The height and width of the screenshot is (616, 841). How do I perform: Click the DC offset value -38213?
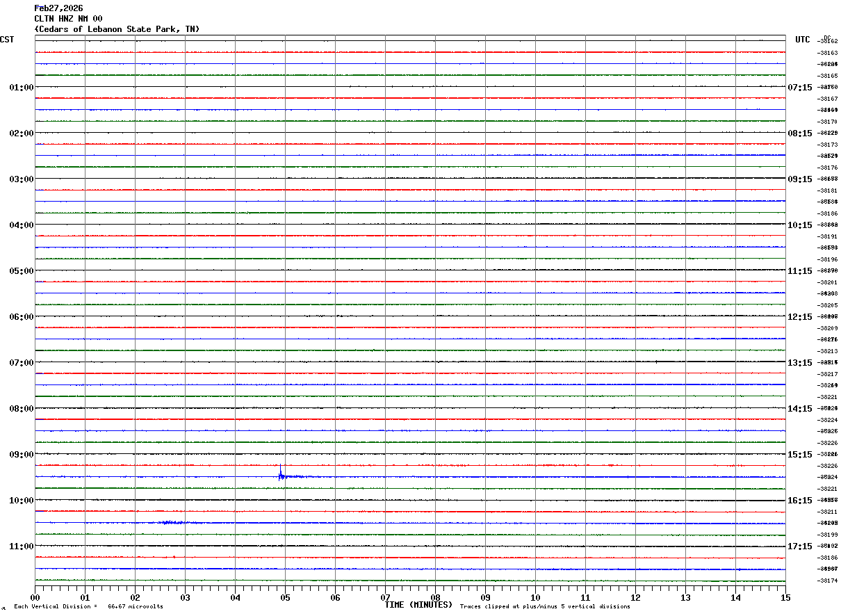pos(828,351)
